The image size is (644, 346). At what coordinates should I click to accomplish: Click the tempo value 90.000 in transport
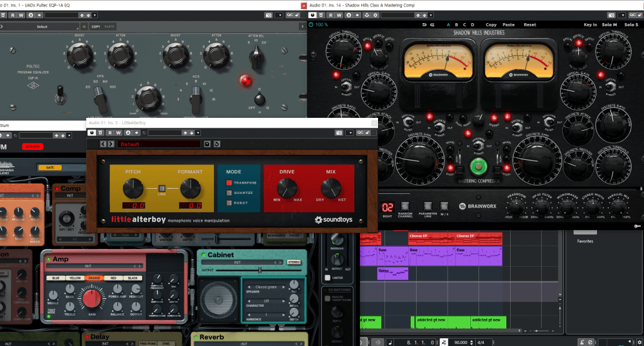pyautogui.click(x=460, y=342)
